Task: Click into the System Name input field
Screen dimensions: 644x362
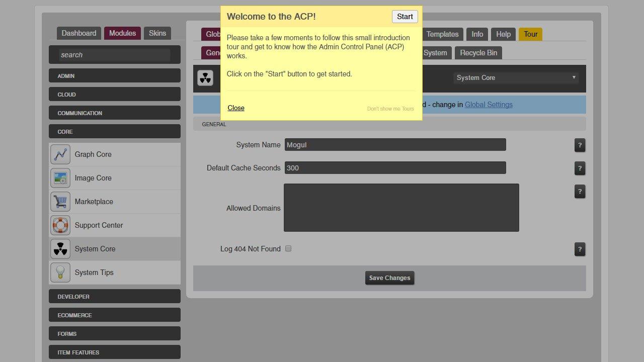Action: pyautogui.click(x=395, y=145)
